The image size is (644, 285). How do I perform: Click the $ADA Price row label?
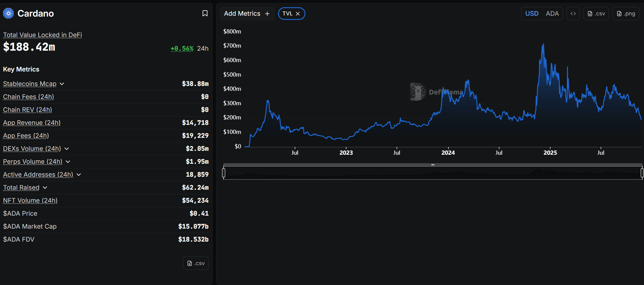click(20, 214)
